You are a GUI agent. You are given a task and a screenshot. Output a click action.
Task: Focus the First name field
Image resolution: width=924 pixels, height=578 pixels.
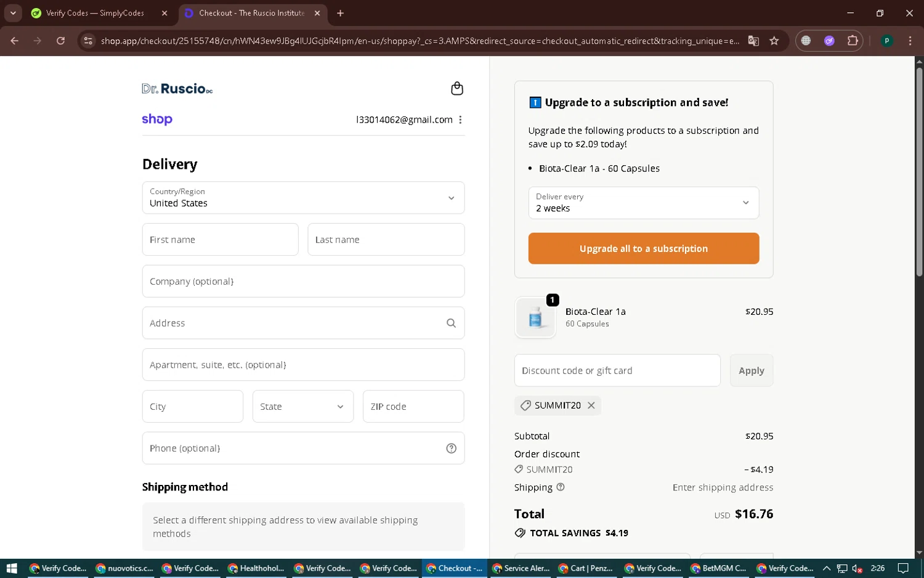pos(220,240)
